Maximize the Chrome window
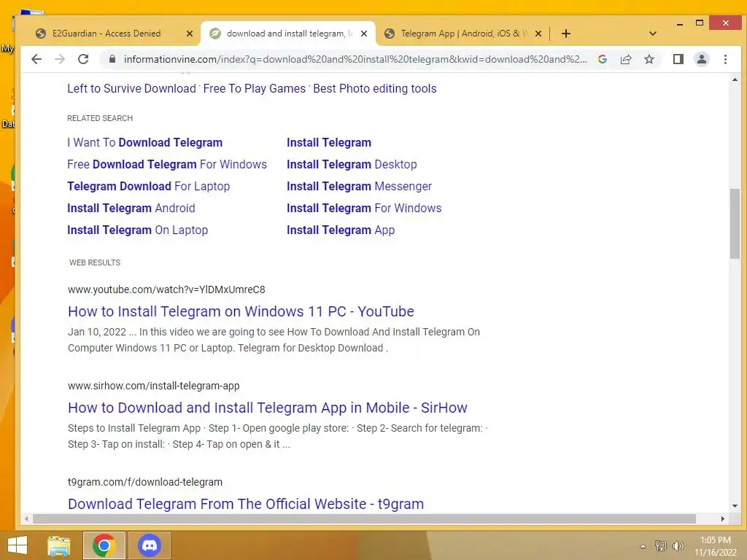 [700, 23]
